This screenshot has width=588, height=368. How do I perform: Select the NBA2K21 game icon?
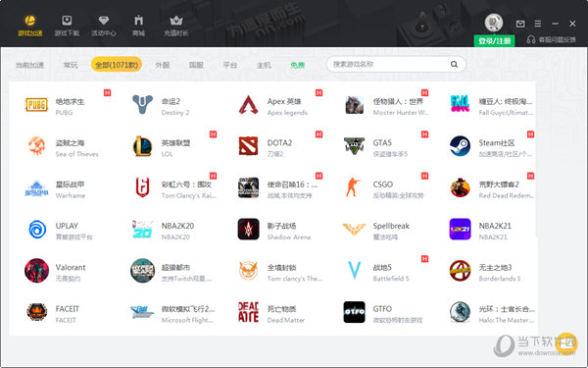point(461,229)
